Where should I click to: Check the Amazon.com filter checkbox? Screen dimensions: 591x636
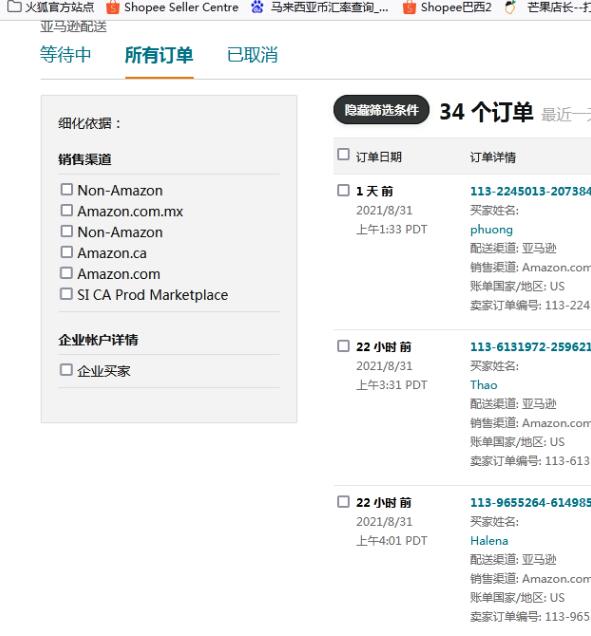[x=67, y=273]
